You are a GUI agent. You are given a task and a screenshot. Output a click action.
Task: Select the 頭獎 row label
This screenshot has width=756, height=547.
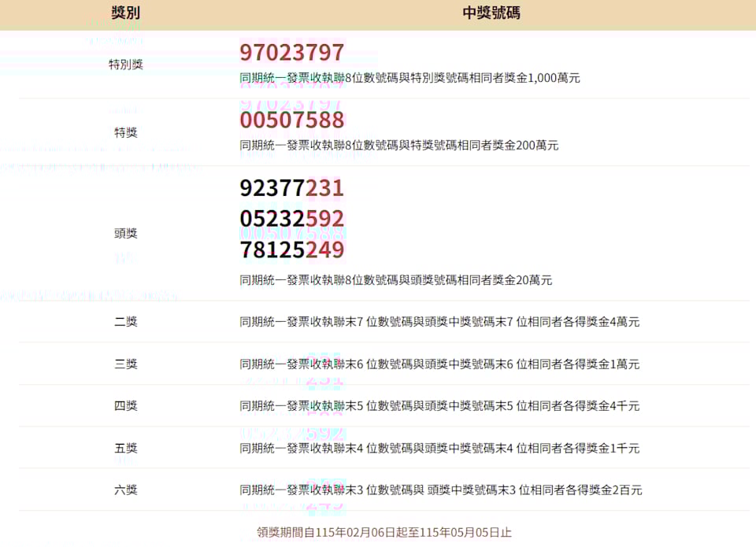pos(126,234)
